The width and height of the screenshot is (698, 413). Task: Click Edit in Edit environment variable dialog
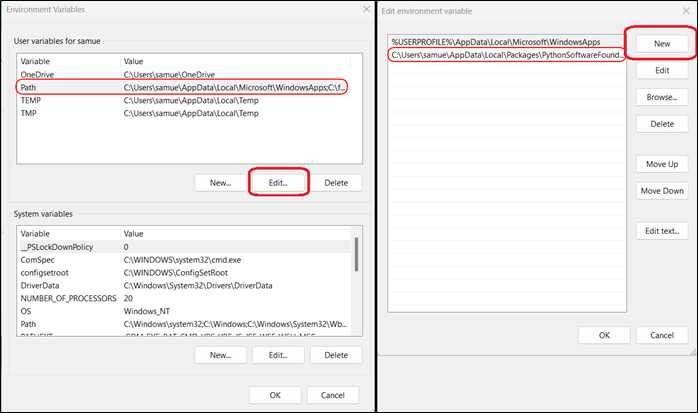click(662, 70)
